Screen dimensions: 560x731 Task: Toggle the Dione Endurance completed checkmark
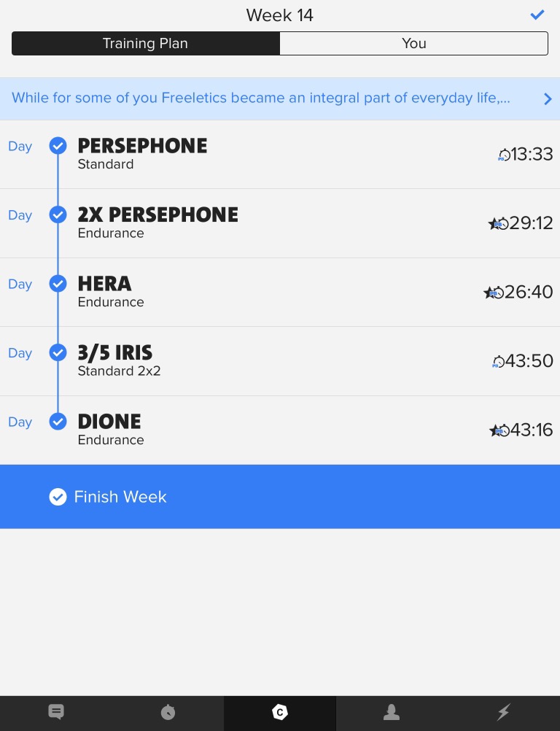point(58,422)
